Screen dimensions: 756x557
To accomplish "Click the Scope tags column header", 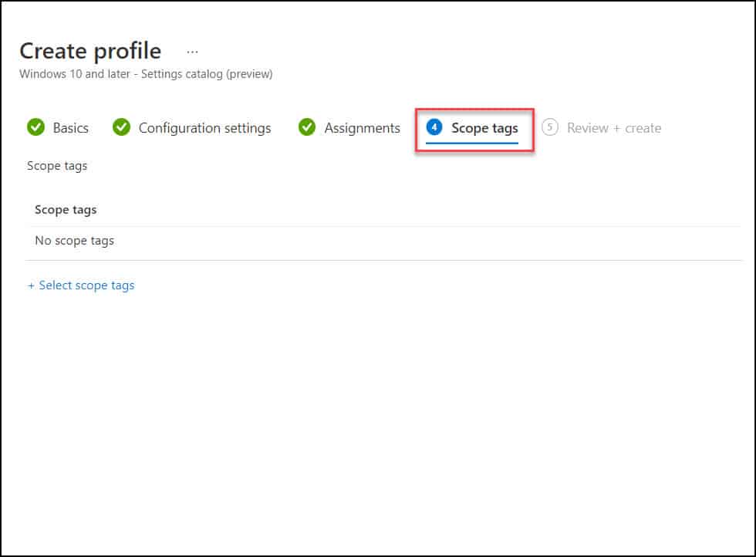I will 66,210.
